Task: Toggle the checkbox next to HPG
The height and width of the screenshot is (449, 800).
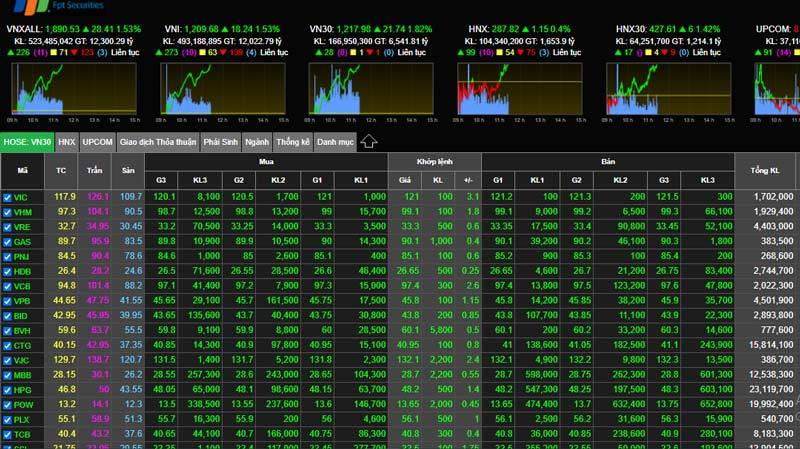Action: (7, 388)
